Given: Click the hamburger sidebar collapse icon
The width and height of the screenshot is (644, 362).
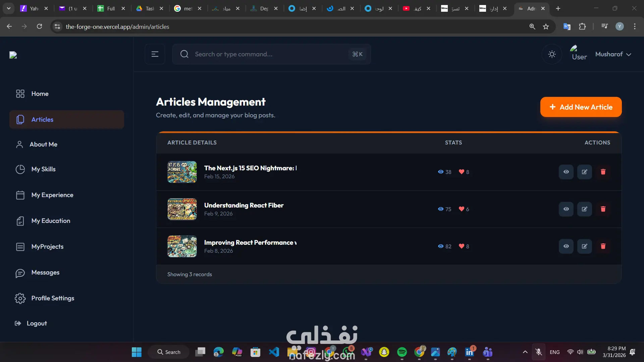Looking at the screenshot, I should pos(155,54).
